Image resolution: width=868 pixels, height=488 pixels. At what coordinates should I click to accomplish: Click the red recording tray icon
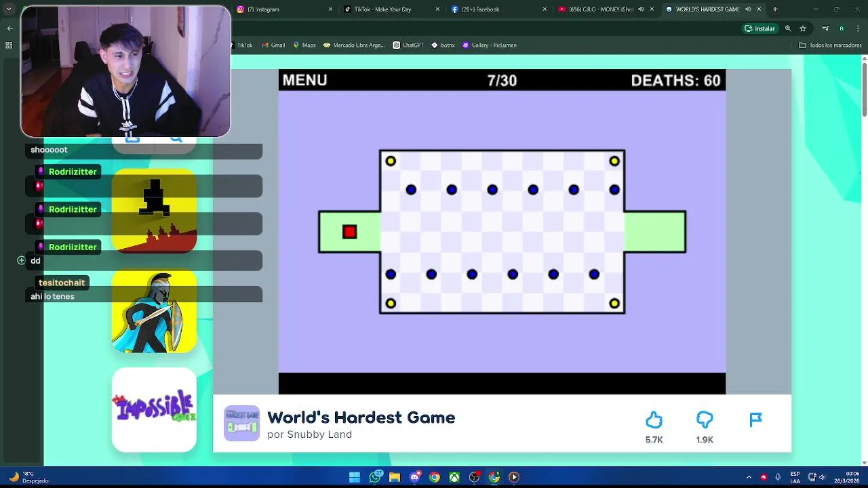coord(764,477)
